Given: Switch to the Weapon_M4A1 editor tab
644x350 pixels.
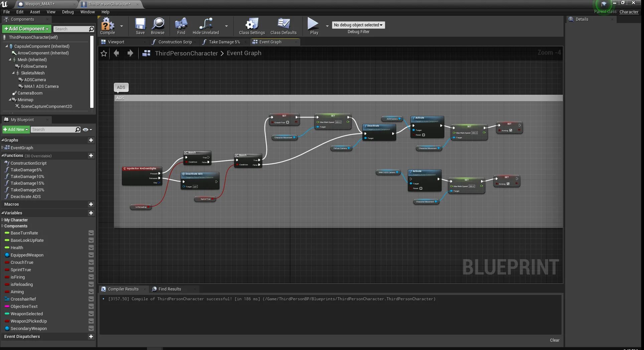Looking at the screenshot, I should point(39,4).
